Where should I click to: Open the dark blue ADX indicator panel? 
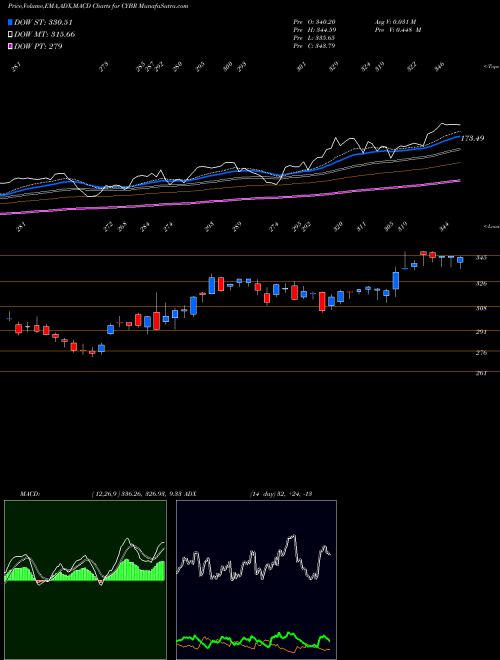point(256,580)
